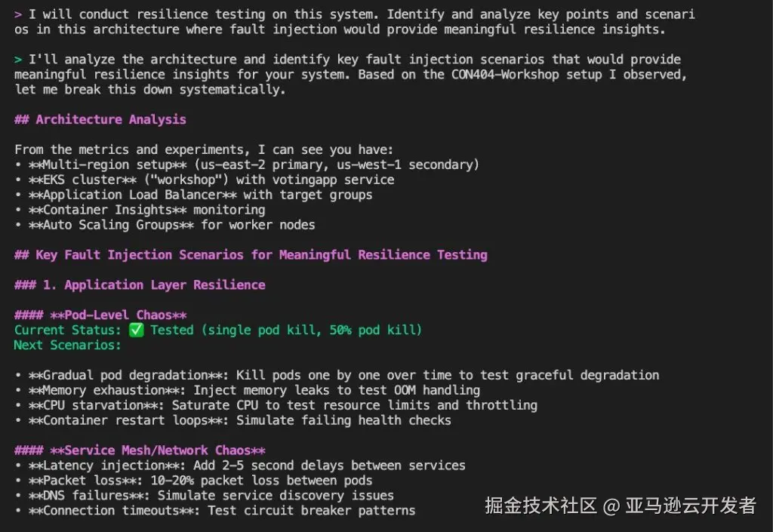
Task: Click the green prompt arrow before 'I'll analyze'
Action: click(x=18, y=60)
